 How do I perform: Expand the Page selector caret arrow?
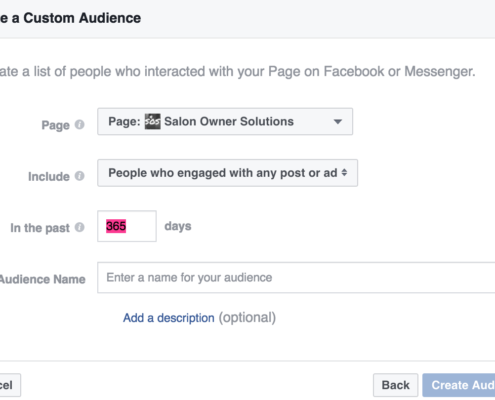coord(338,122)
